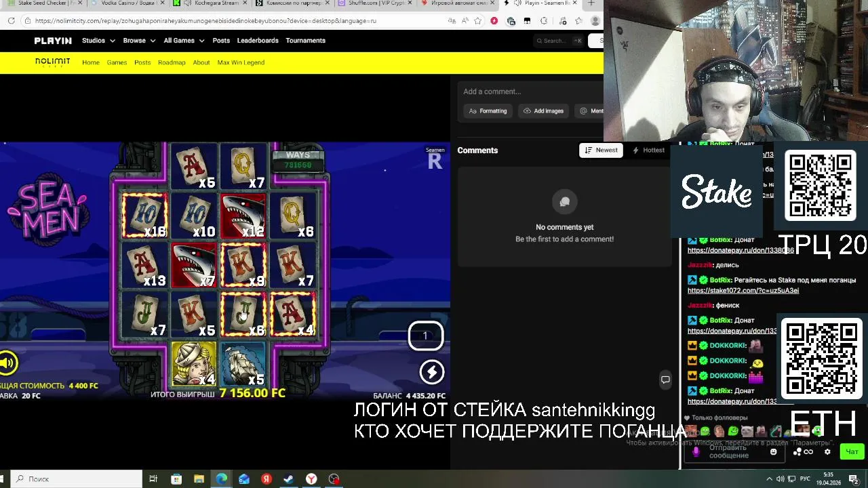Click the sailor woman symbol with x4

pyautogui.click(x=193, y=363)
